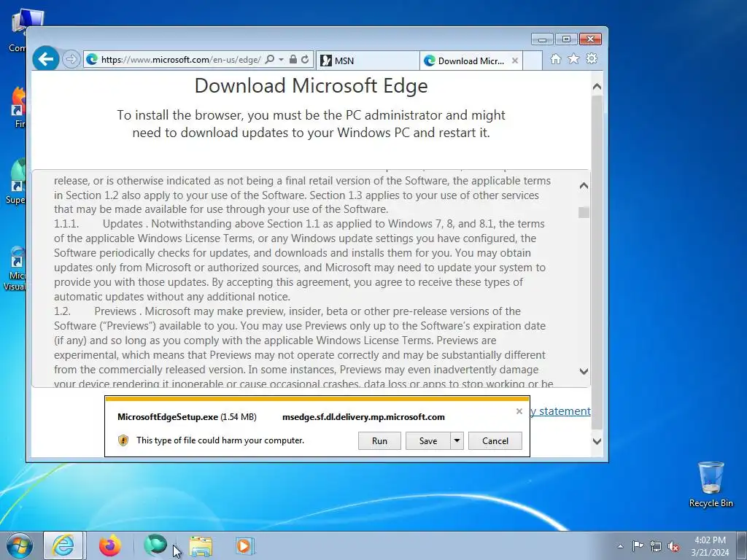Go back using the browser back arrow
747x560 pixels.
[x=46, y=59]
